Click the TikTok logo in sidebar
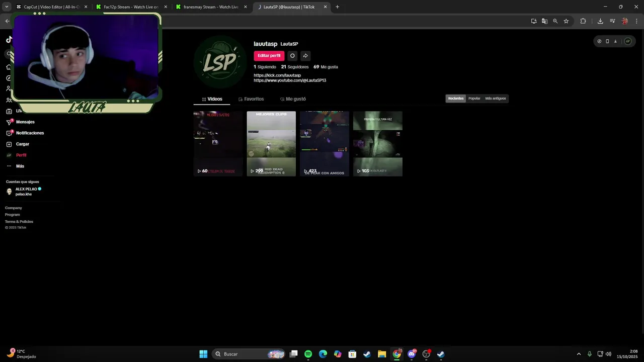This screenshot has height=362, width=644. 9,40
